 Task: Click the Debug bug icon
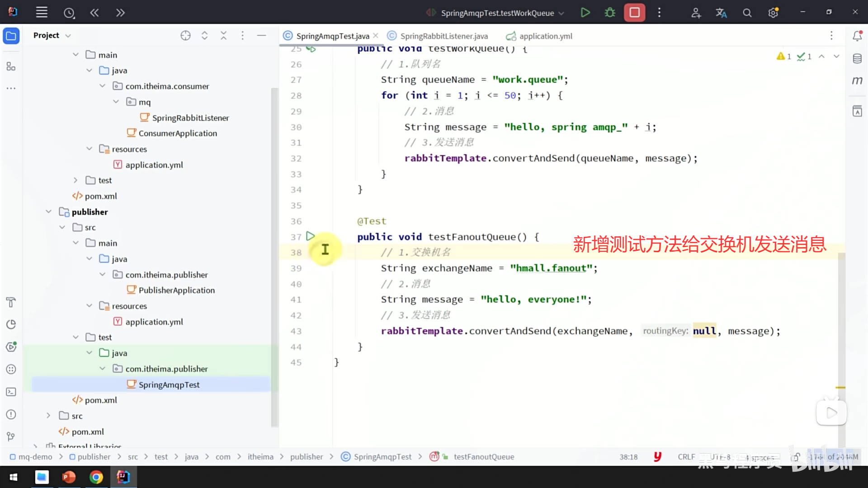coord(610,13)
